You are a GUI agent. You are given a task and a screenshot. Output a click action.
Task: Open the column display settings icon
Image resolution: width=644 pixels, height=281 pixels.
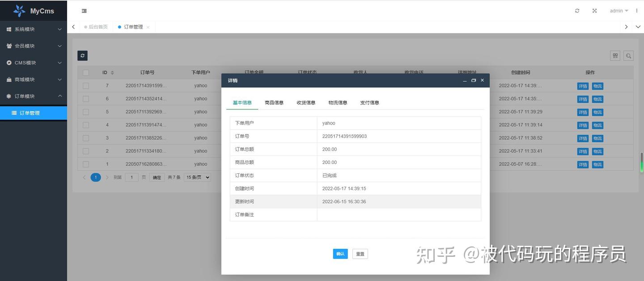(615, 55)
